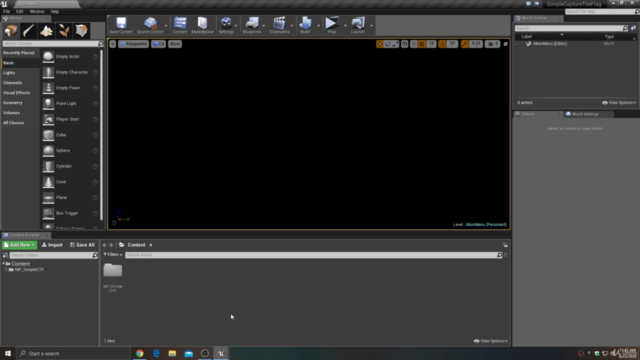The height and width of the screenshot is (360, 640).
Task: Select Lights category in Modes panel
Action: tap(9, 73)
